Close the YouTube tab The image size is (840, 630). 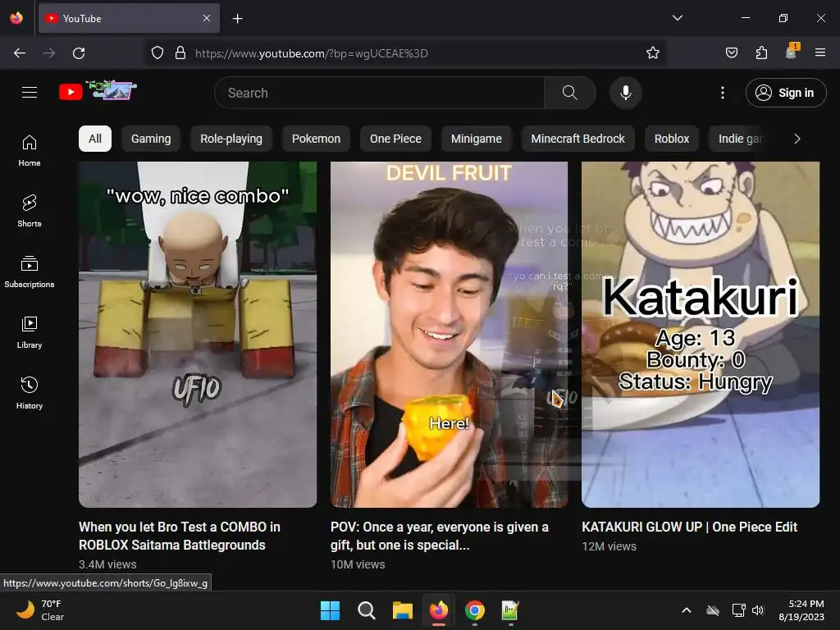207,18
